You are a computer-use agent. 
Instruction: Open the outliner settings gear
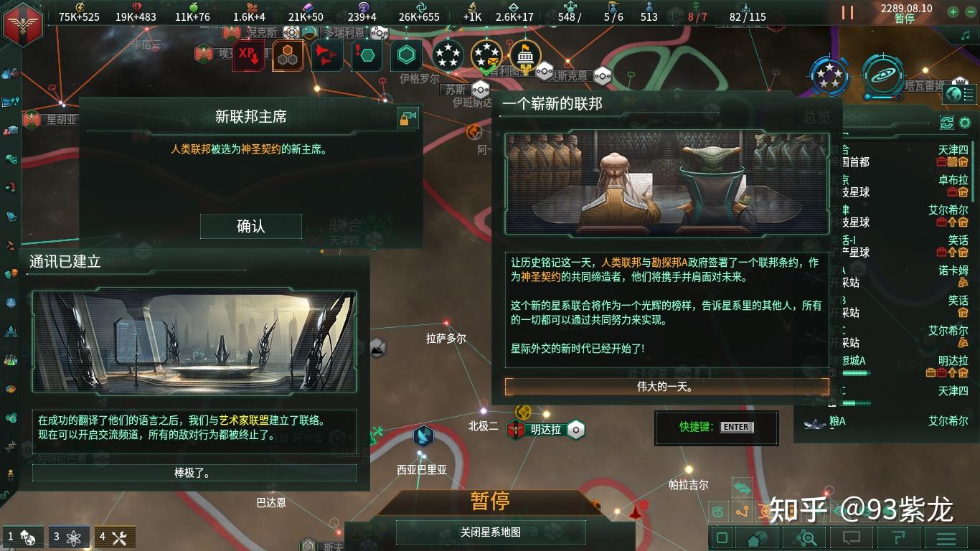click(965, 123)
